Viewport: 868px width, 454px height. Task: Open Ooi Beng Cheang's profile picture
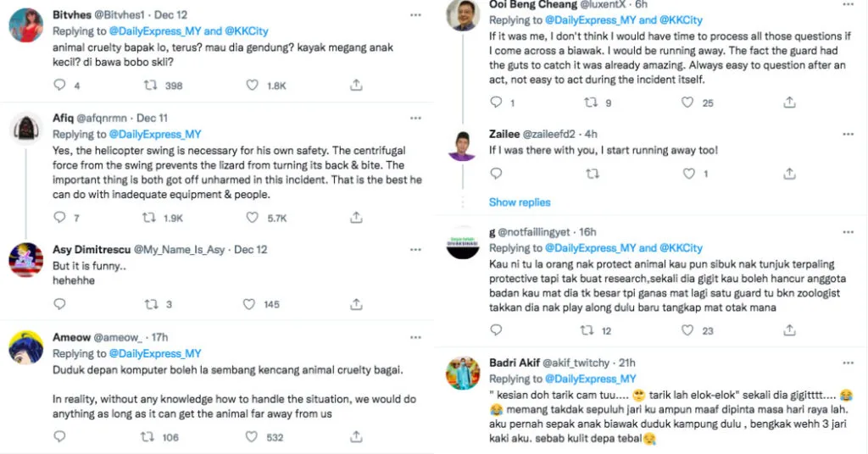point(465,15)
